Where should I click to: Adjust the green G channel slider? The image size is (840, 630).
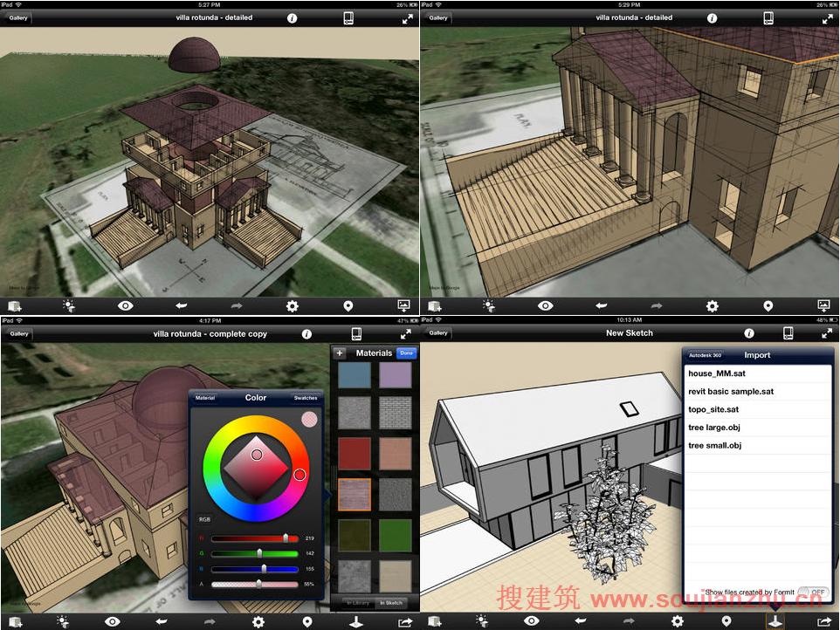[259, 553]
